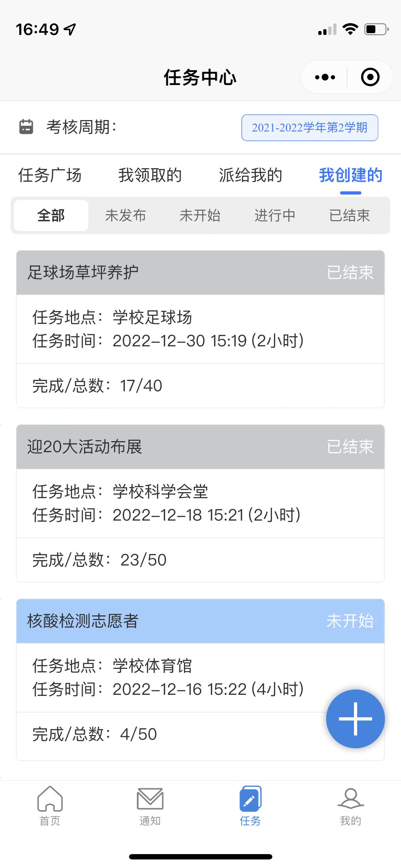The image size is (401, 868).
Task: Open the 迎20大活动布展 task card
Action: (x=200, y=503)
